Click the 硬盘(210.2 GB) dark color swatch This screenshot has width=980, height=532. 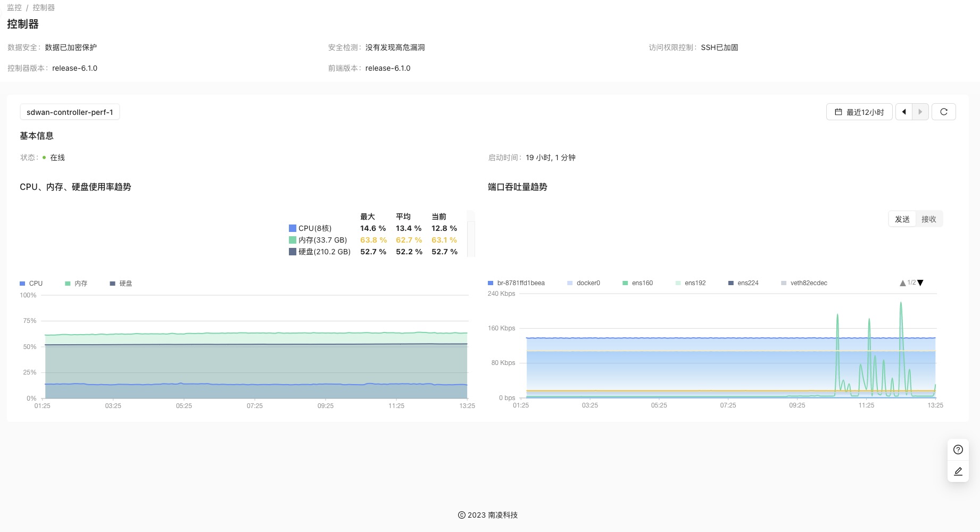point(293,252)
